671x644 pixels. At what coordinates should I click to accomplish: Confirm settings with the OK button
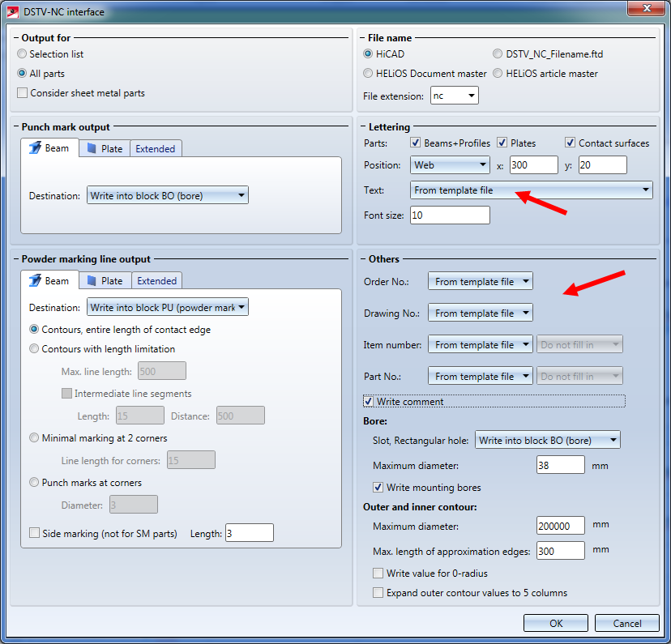tap(556, 623)
